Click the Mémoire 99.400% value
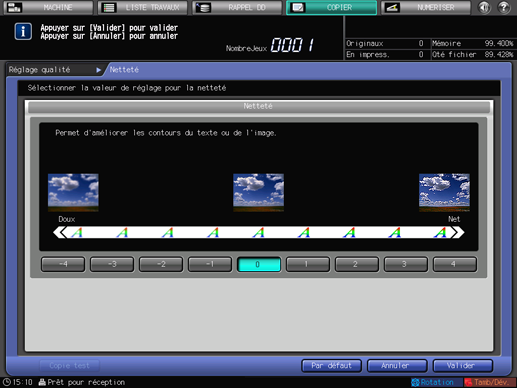The image size is (517, 388). (499, 43)
